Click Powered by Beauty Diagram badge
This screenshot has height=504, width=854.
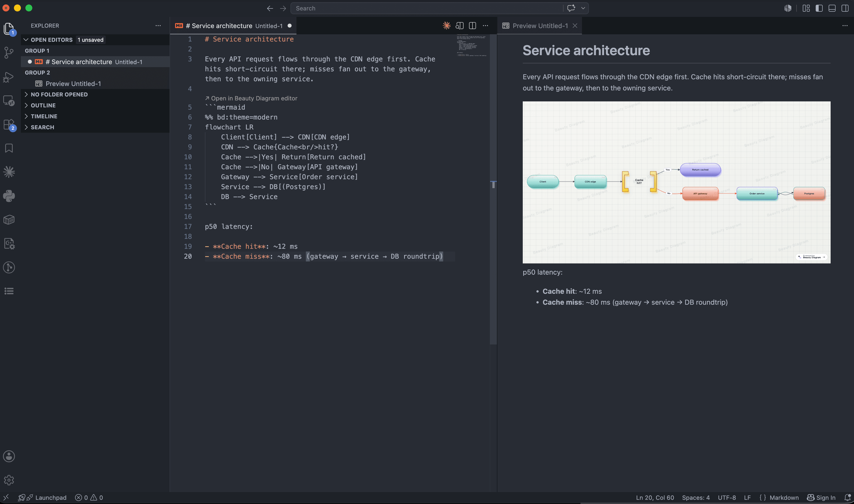(x=811, y=257)
